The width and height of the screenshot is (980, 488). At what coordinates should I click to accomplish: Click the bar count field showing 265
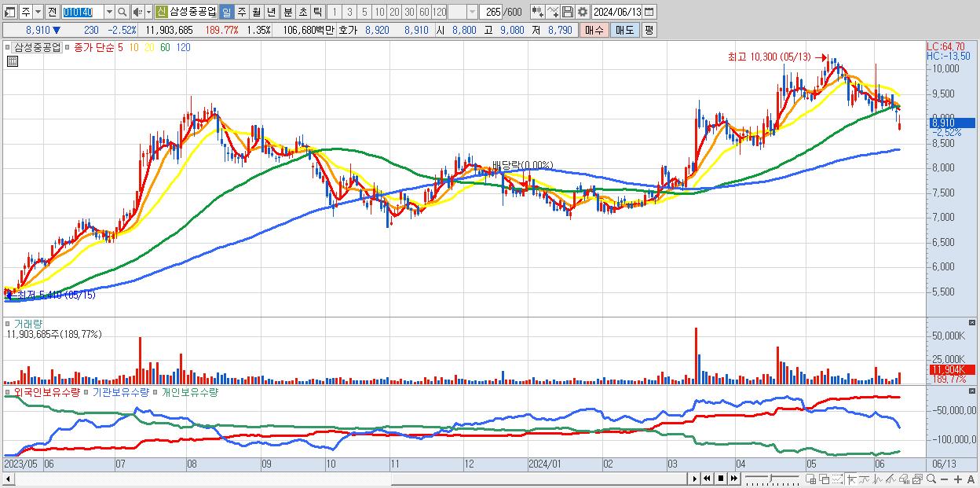coord(492,13)
